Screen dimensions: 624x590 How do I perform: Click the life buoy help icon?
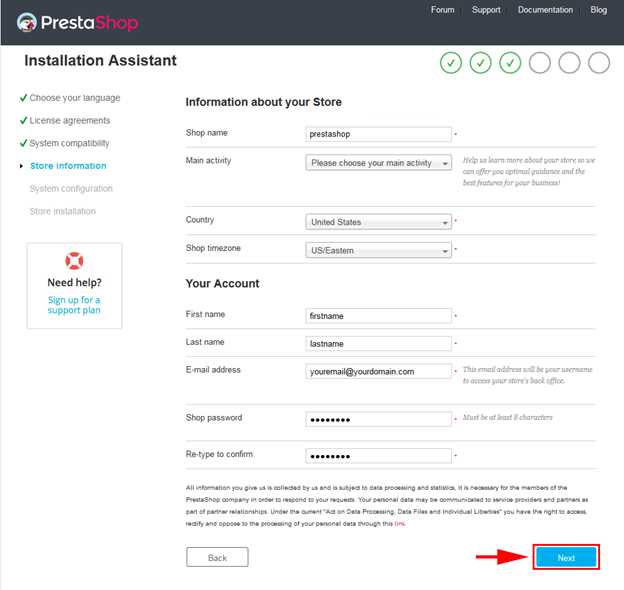74,262
